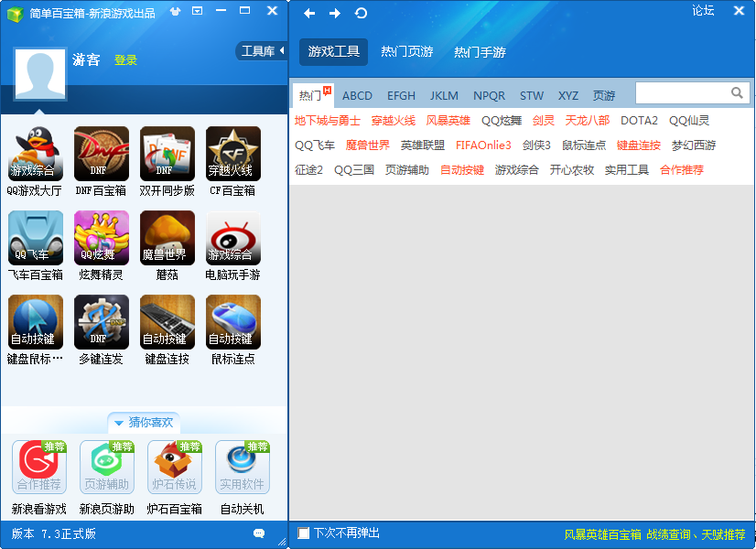Click the 简单百宝箱 green cube logo
Image resolution: width=756 pixels, height=549 pixels.
coord(15,14)
